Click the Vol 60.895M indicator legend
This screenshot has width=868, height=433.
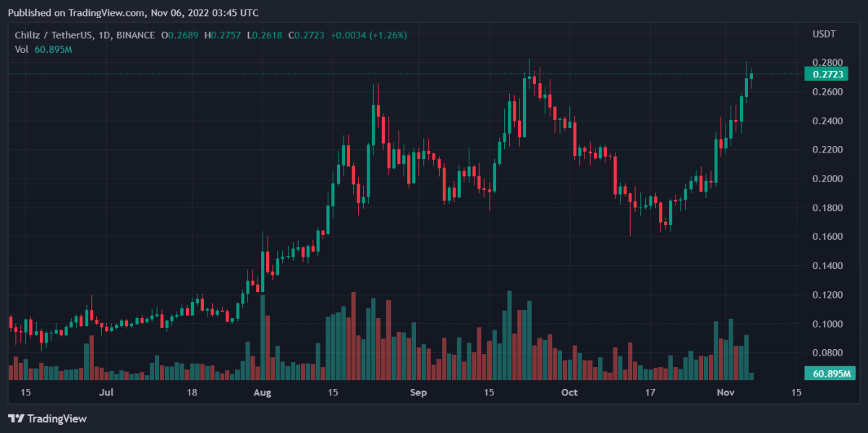click(43, 49)
